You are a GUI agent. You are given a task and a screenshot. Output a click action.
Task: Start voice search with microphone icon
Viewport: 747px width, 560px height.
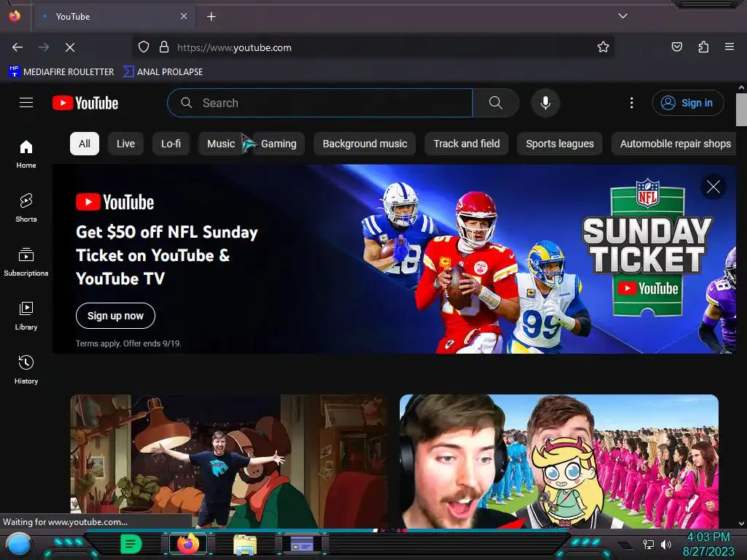[x=546, y=103]
